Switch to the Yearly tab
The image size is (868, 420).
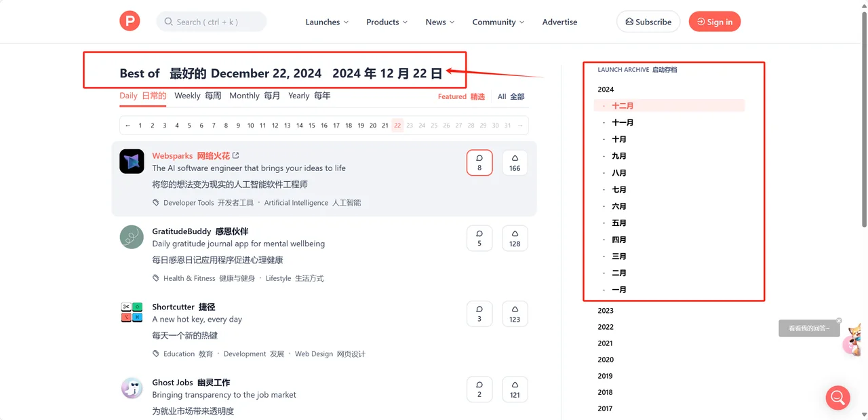point(309,96)
